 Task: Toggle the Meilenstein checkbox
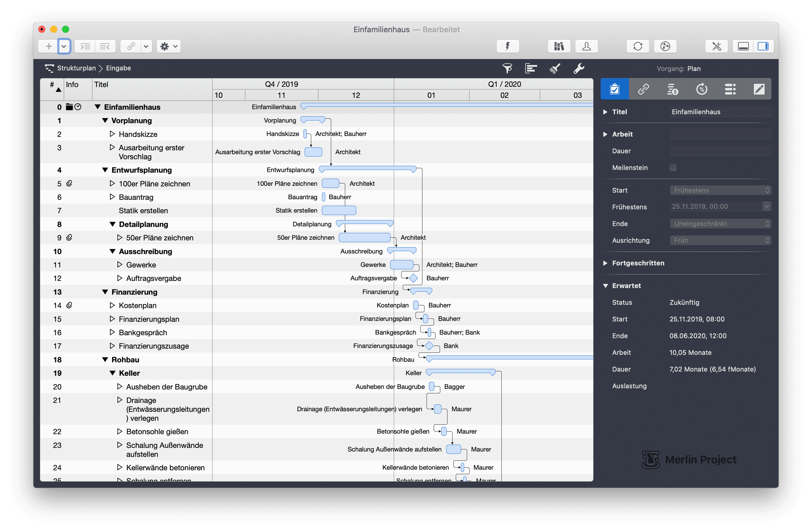[x=673, y=168]
